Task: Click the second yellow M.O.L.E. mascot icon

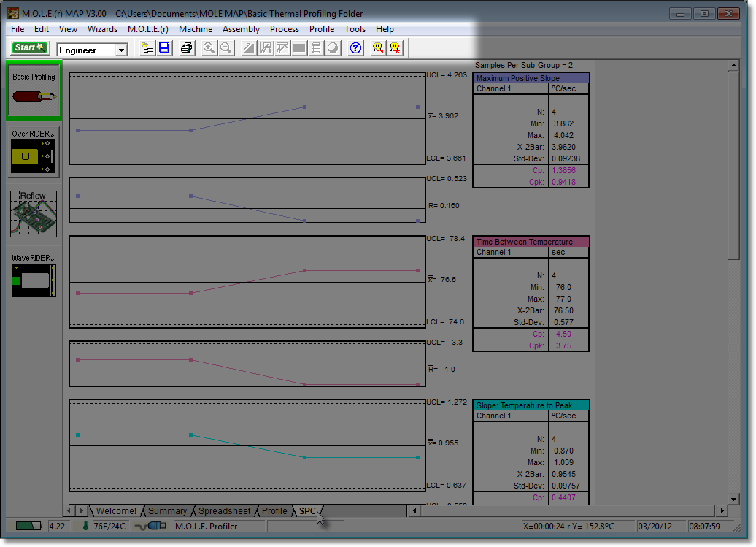Action: click(x=395, y=48)
